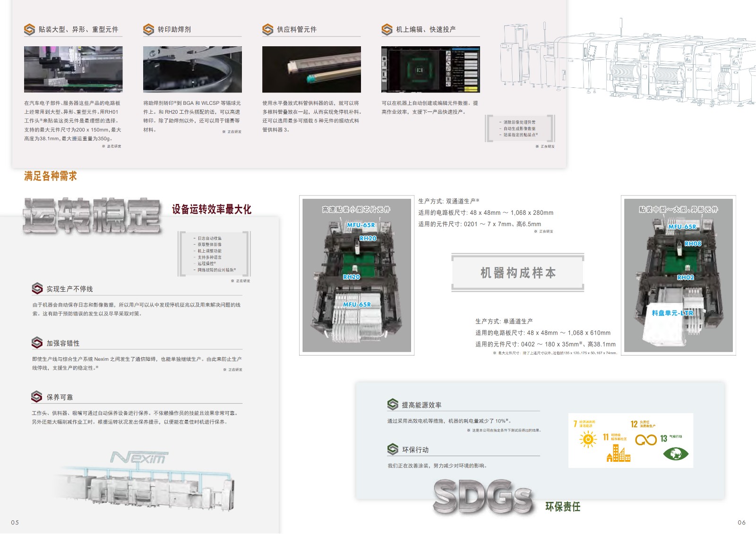Click the 支持多种语言 list item
Viewport: 756px width, 534px height.
click(209, 257)
